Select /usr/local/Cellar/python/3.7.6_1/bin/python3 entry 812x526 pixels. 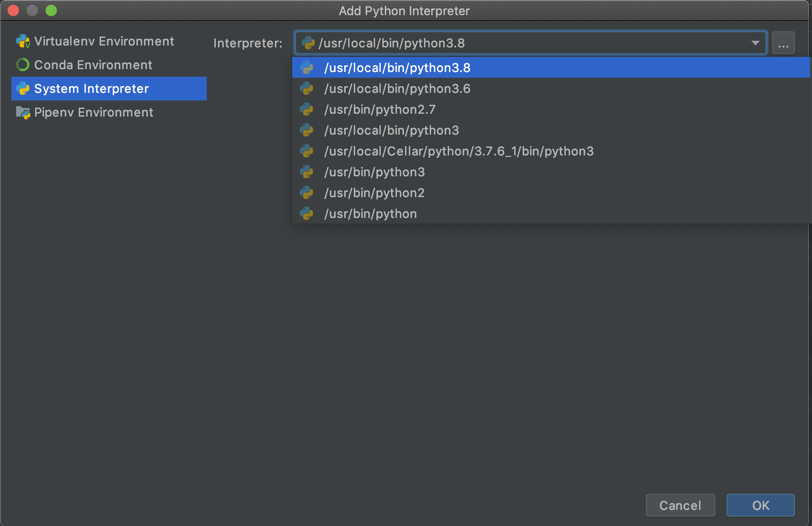click(x=458, y=151)
